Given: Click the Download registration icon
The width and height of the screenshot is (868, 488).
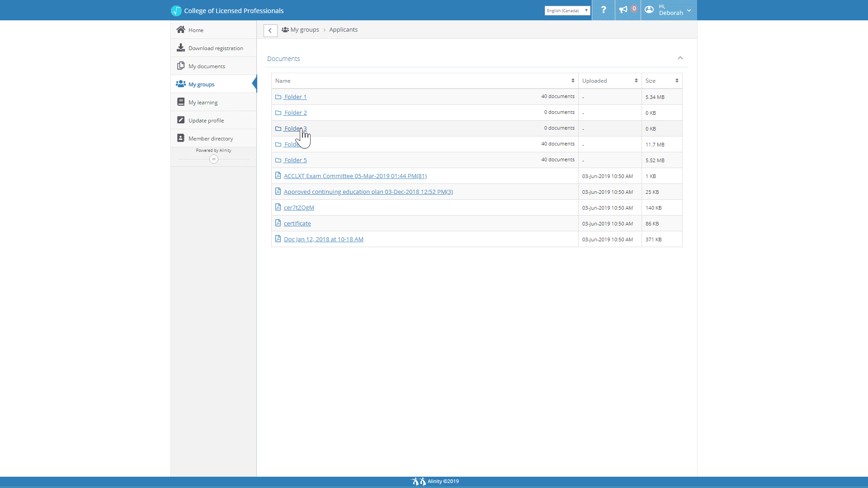Looking at the screenshot, I should pyautogui.click(x=181, y=47).
